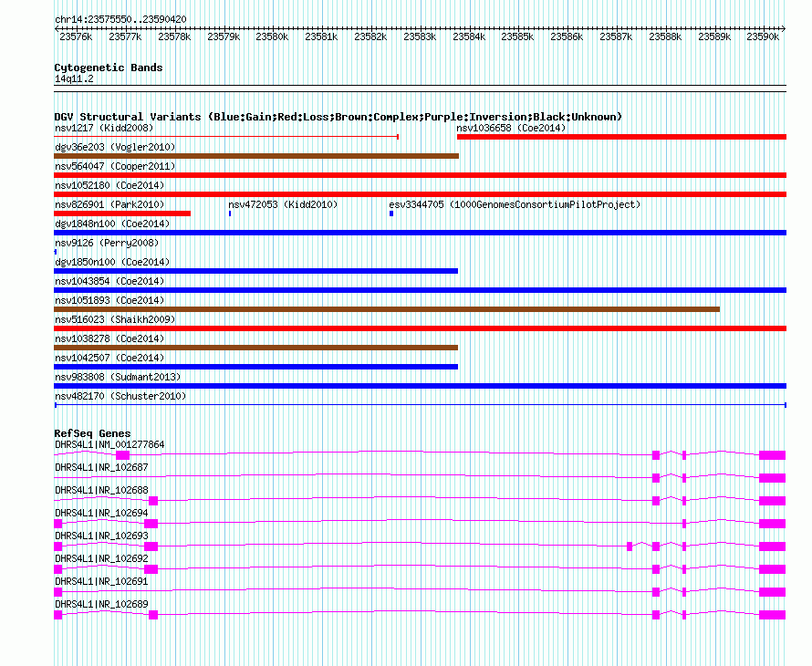Viewport: 812px width, 666px height.
Task: Select transcript label DHRS4L1|NR_102693
Action: pos(101,536)
